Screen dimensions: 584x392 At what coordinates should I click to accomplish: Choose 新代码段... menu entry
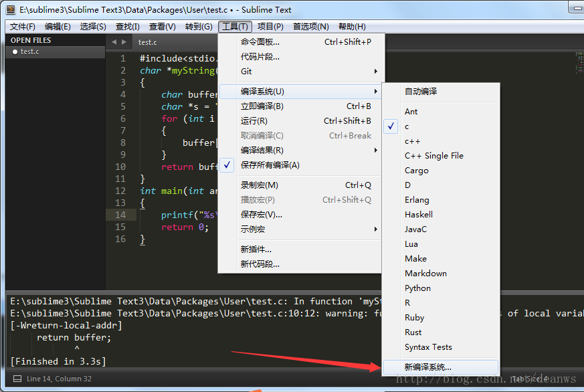pyautogui.click(x=300, y=264)
